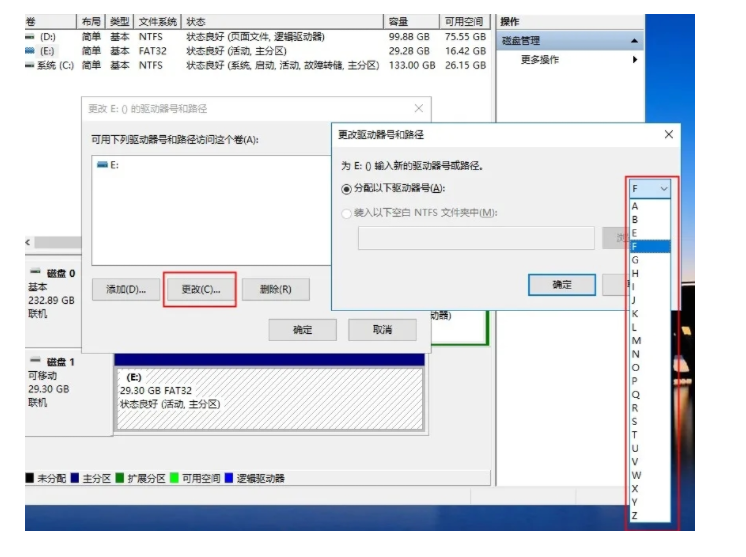Select the 分配以下驱动器号 radio button
Viewport: 746px width, 557px height.
click(x=347, y=188)
